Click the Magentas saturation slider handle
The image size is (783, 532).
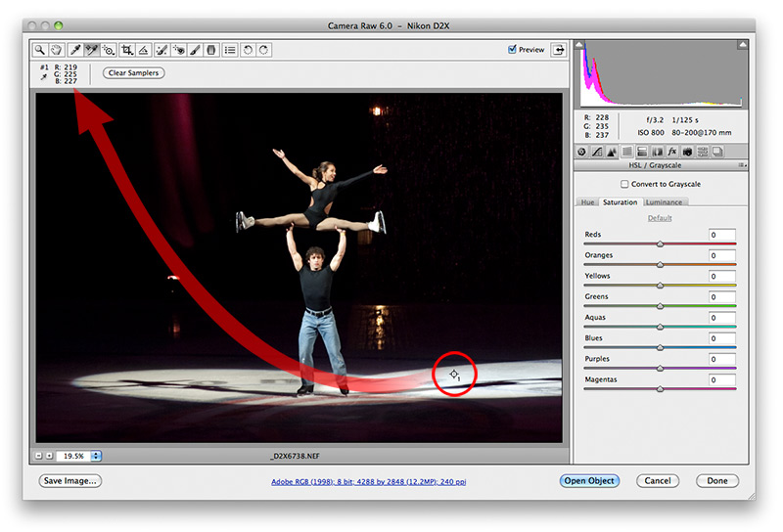660,389
